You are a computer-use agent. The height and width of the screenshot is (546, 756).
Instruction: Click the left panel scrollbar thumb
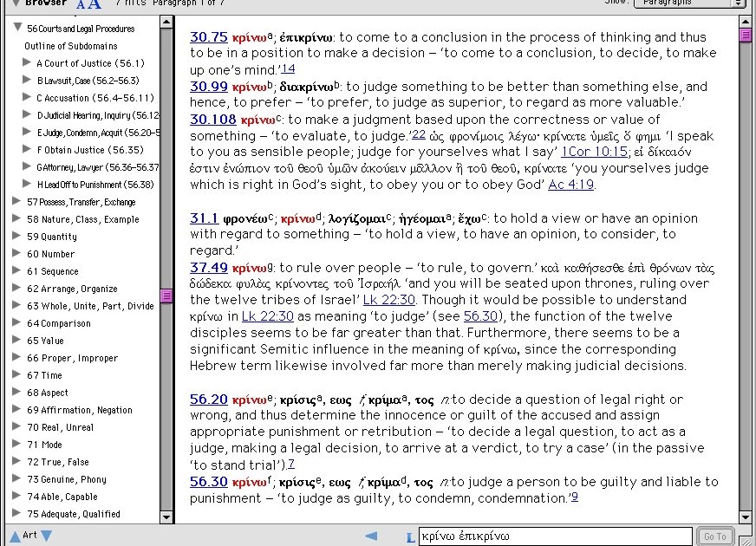166,296
